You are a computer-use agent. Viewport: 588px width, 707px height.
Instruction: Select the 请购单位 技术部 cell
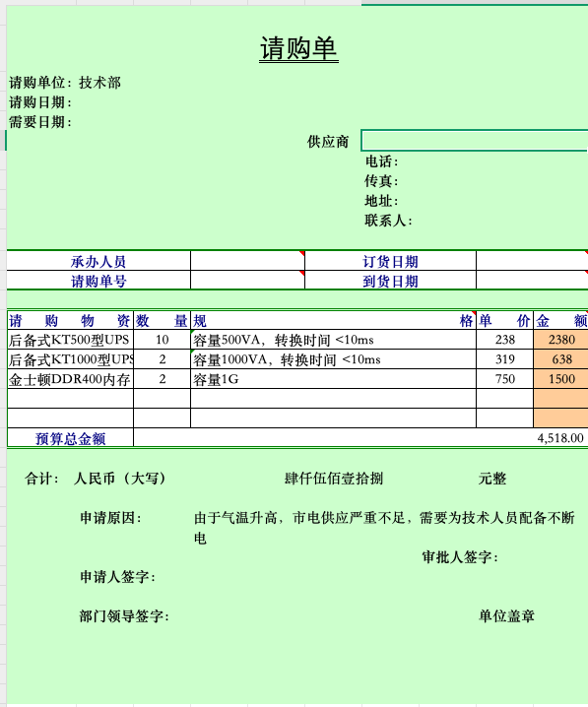point(65,83)
